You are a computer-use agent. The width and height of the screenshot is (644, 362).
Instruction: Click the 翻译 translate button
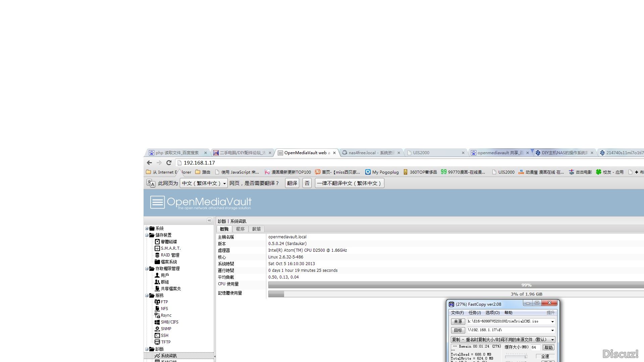click(x=292, y=183)
